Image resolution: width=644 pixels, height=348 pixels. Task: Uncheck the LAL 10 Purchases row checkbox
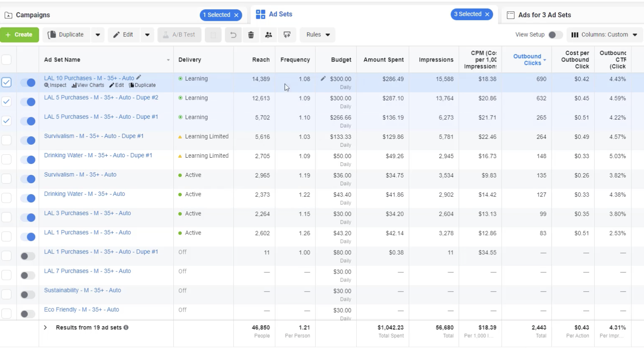click(x=6, y=82)
